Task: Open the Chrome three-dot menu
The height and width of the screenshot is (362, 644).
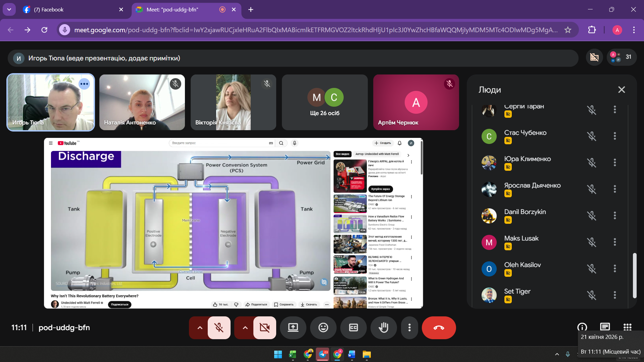Action: pyautogui.click(x=634, y=30)
